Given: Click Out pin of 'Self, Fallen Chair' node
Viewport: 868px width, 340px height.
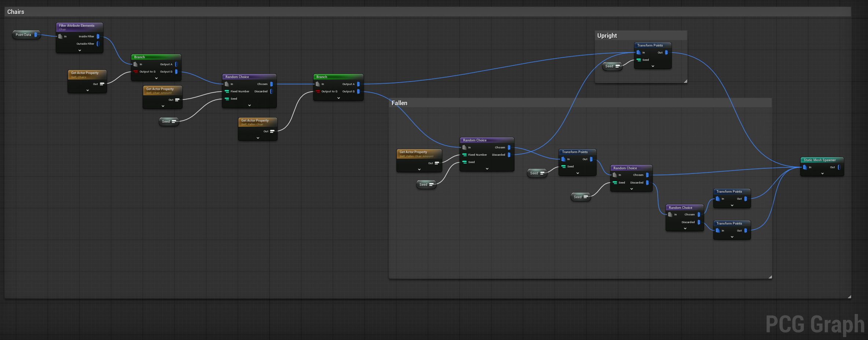Looking at the screenshot, I should 272,131.
